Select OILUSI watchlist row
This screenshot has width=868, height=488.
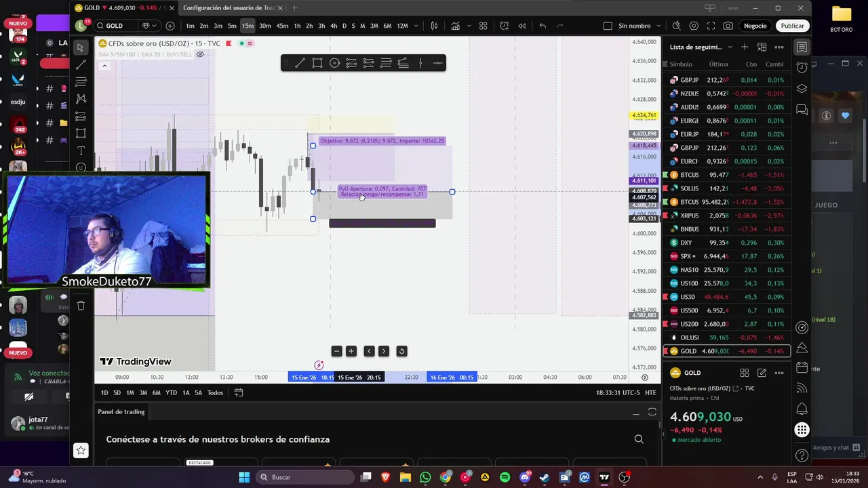(x=727, y=338)
